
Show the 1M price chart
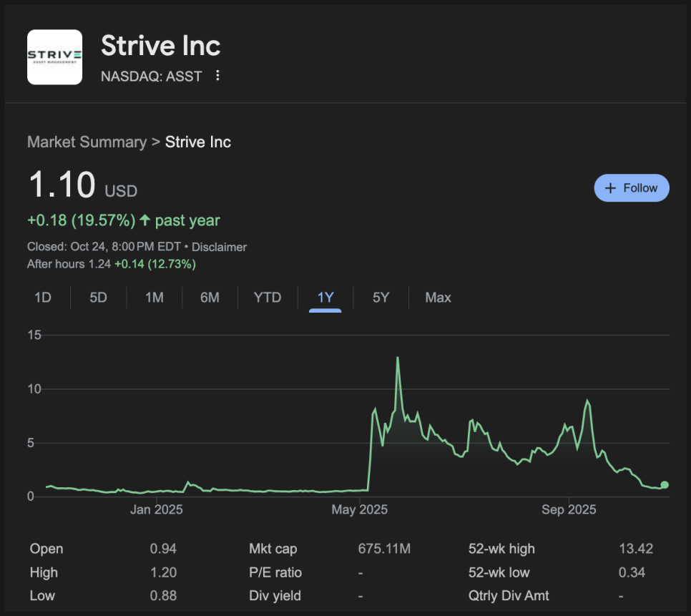[x=154, y=298]
